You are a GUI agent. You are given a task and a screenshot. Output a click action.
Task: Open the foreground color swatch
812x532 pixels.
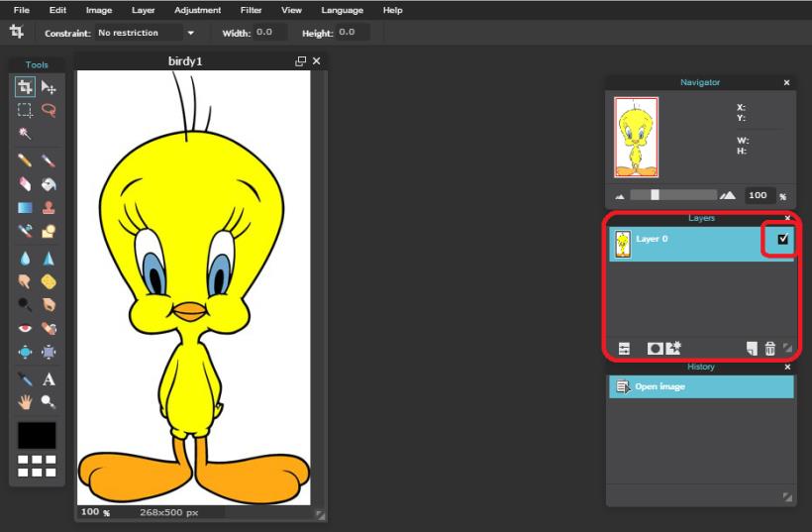click(37, 435)
